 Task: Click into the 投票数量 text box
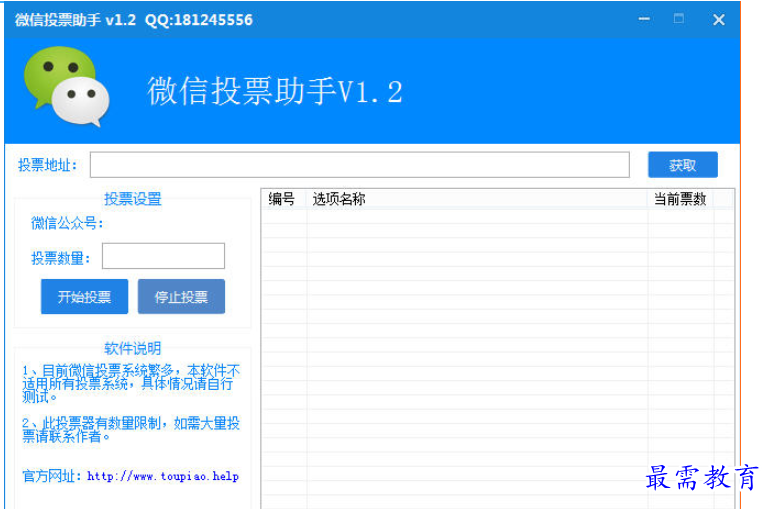pos(163,256)
